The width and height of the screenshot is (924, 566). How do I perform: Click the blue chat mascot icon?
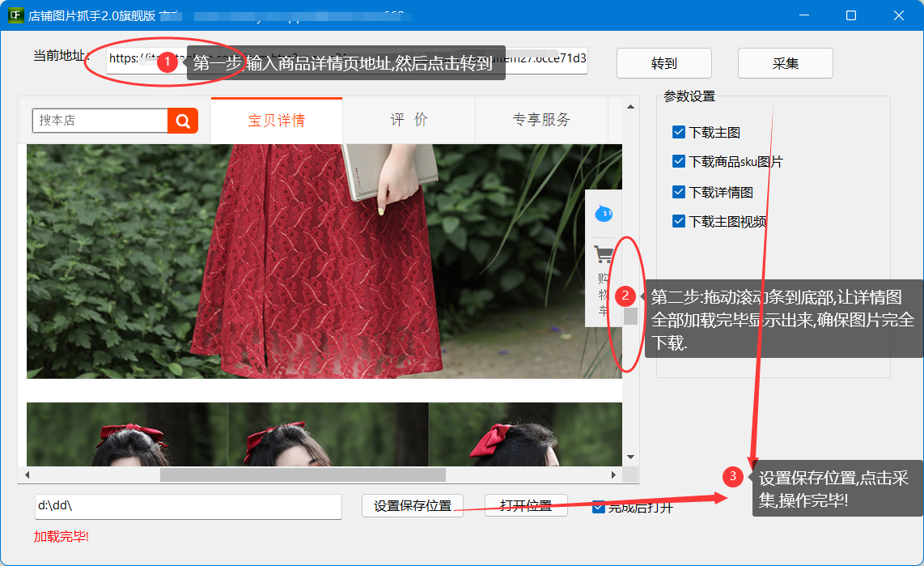(603, 214)
